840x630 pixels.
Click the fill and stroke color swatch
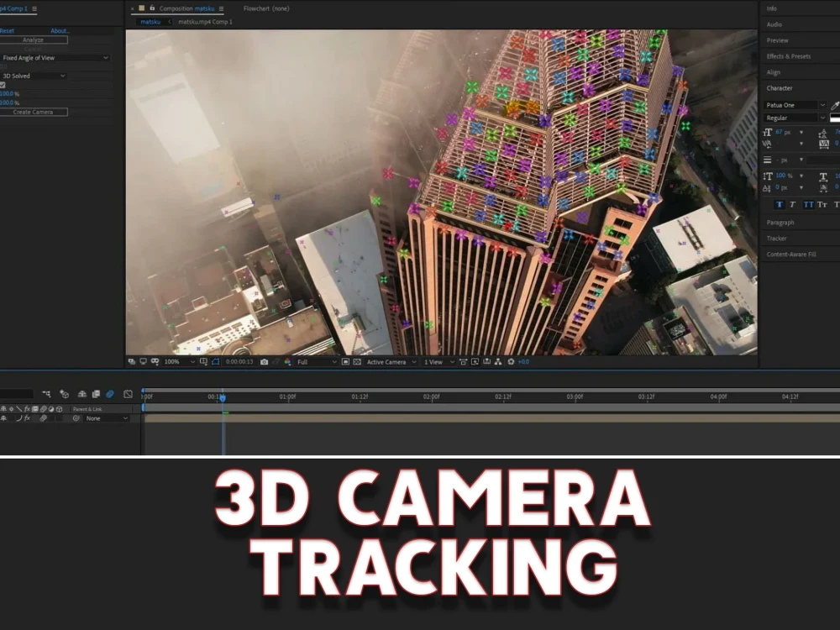point(835,118)
